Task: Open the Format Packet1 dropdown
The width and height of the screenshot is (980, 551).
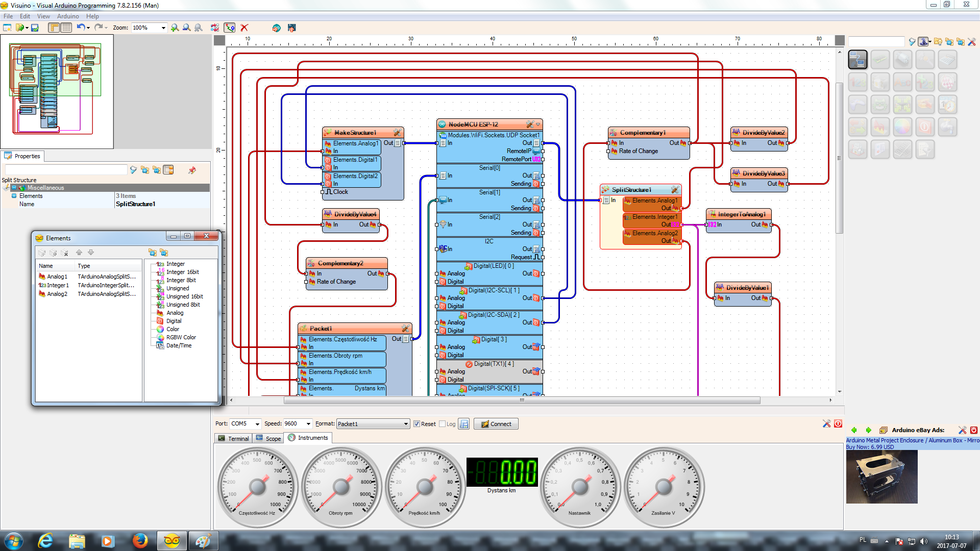Action: [406, 424]
